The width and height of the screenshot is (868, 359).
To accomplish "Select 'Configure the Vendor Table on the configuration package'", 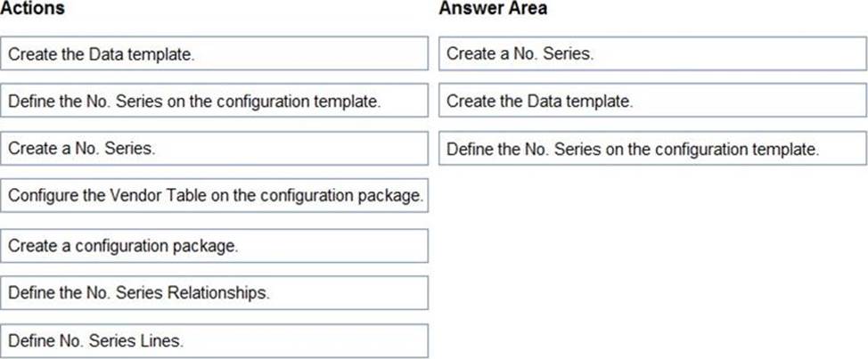I will 215,196.
